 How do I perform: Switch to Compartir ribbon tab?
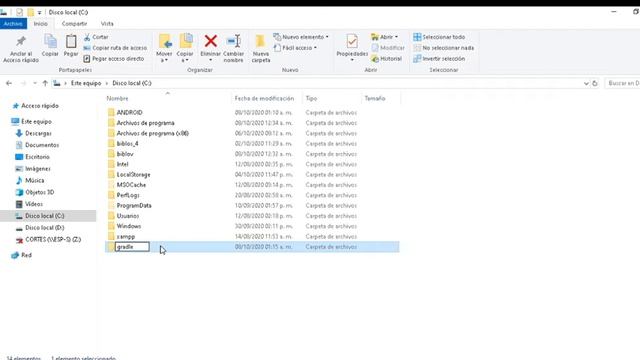(74, 24)
